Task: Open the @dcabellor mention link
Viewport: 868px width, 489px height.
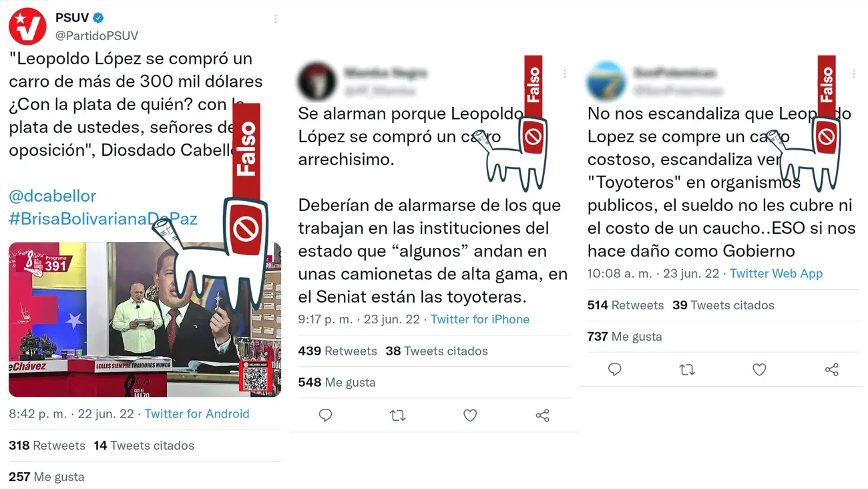Action: click(53, 196)
